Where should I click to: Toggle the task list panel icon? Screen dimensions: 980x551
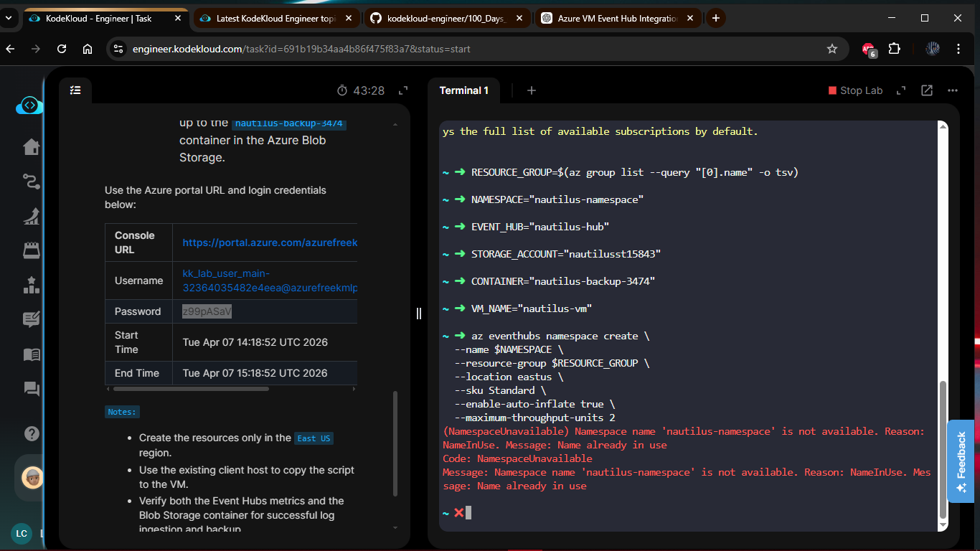click(x=75, y=90)
